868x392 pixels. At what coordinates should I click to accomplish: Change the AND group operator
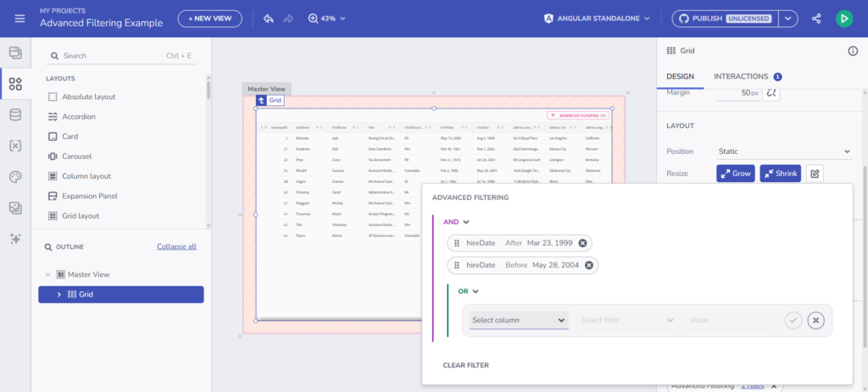coord(456,222)
